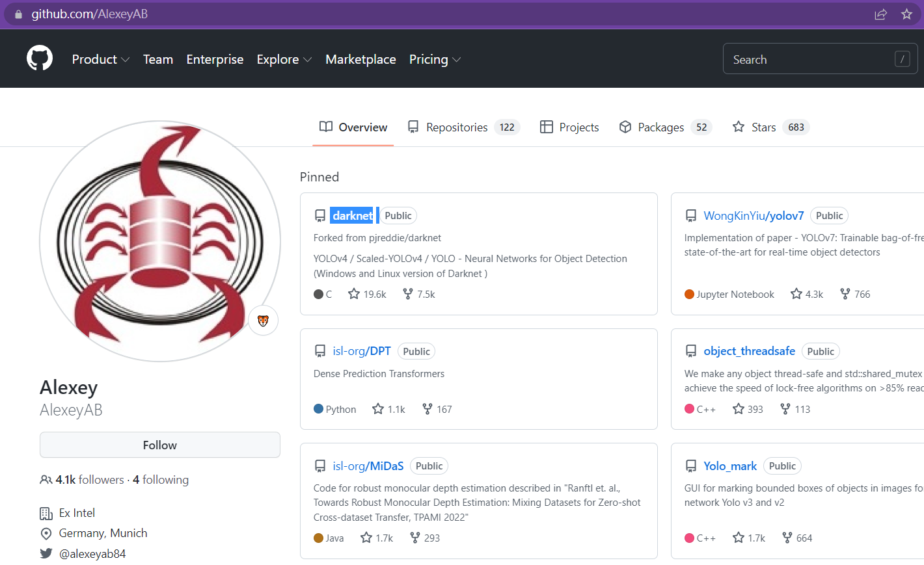Click the fork icon for DPT 167
This screenshot has width=924, height=565.
point(428,409)
